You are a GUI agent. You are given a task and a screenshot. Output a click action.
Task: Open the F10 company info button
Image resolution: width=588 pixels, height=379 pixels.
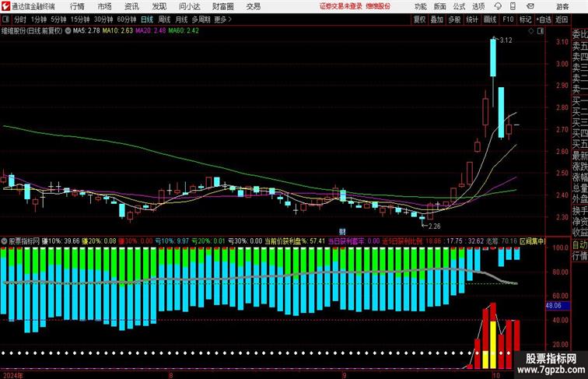(508, 19)
